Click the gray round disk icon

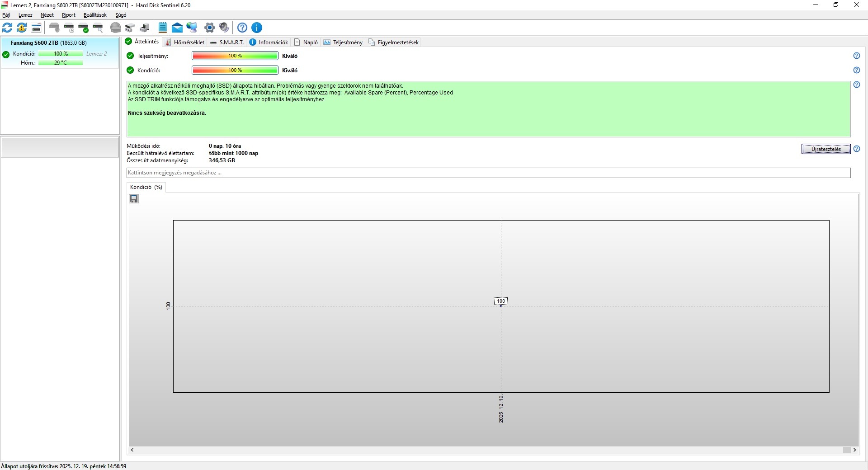tap(116, 28)
